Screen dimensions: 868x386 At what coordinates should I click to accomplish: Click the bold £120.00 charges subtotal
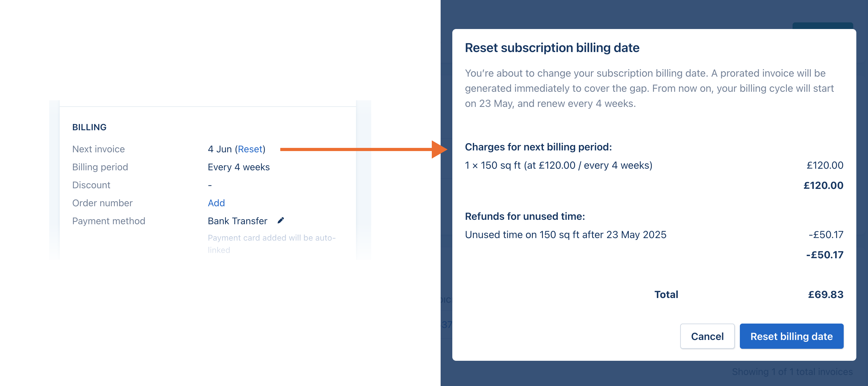(823, 185)
